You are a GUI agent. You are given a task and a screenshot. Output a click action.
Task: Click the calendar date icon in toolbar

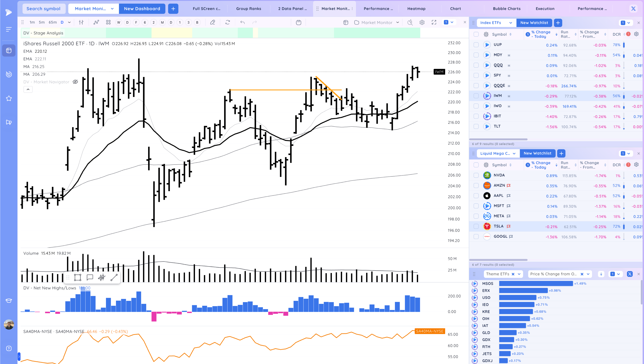[299, 23]
